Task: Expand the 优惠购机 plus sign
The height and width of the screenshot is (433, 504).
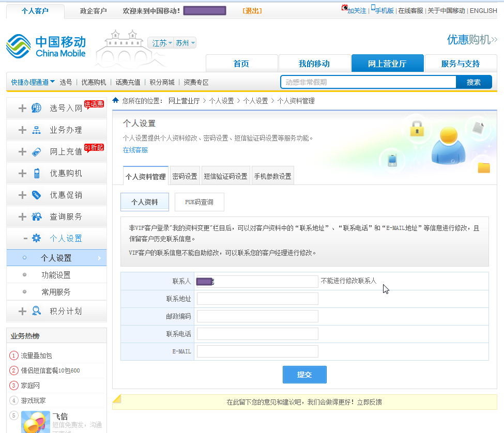Action: 22,174
